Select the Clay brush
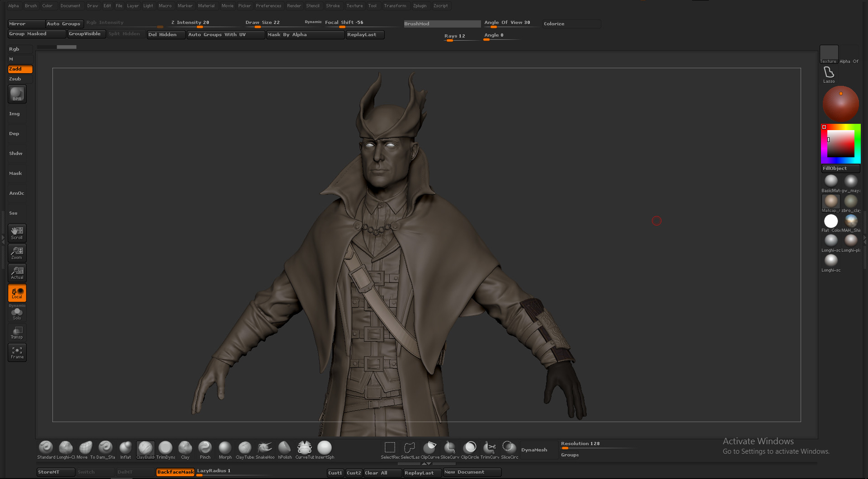Screen dimensions: 868x479 [185, 450]
